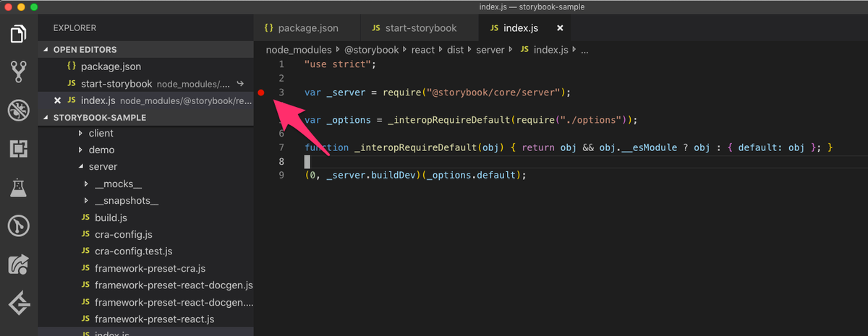This screenshot has width=868, height=336.
Task: Open framework-preset-cra.js file
Action: [x=150, y=268]
